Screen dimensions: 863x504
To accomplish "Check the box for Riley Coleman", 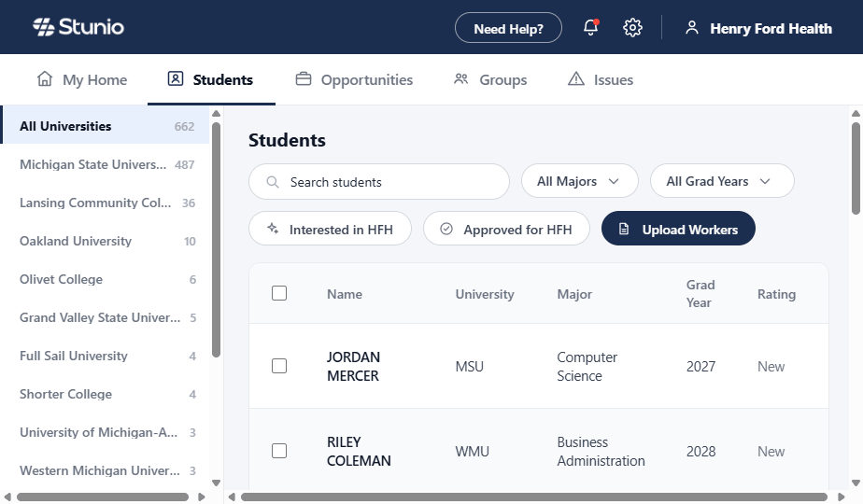I will 279,451.
